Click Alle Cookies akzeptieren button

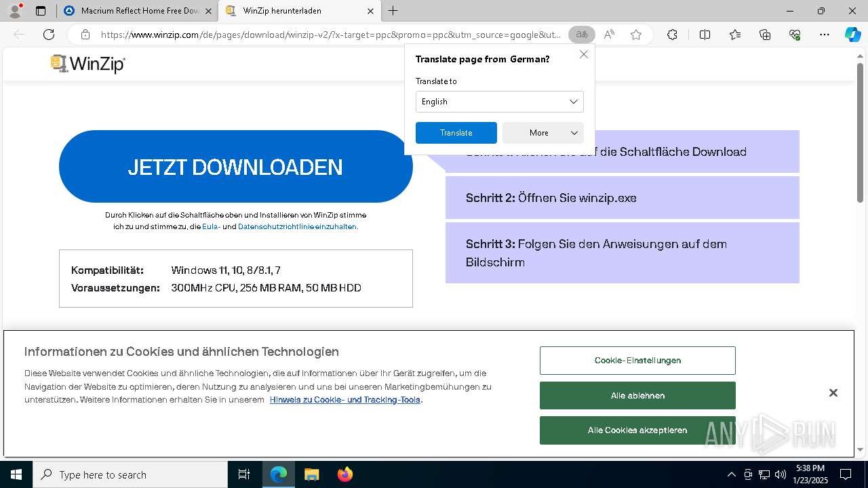tap(637, 430)
